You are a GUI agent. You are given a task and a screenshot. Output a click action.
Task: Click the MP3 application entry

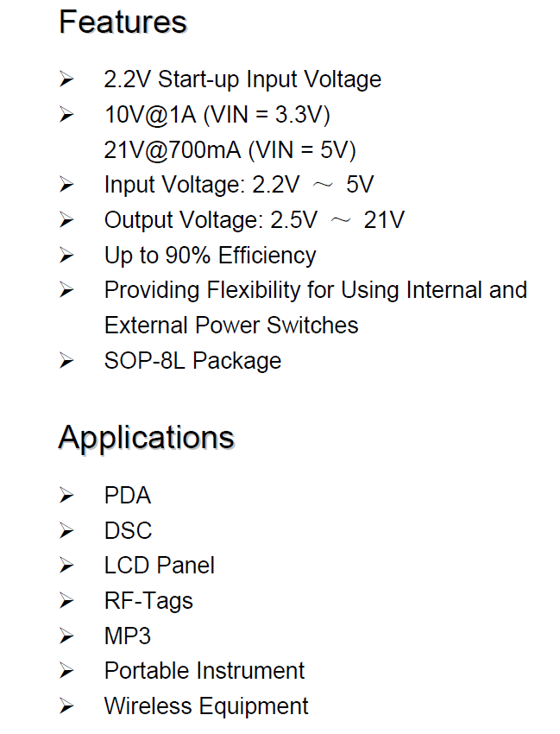pyautogui.click(x=127, y=636)
